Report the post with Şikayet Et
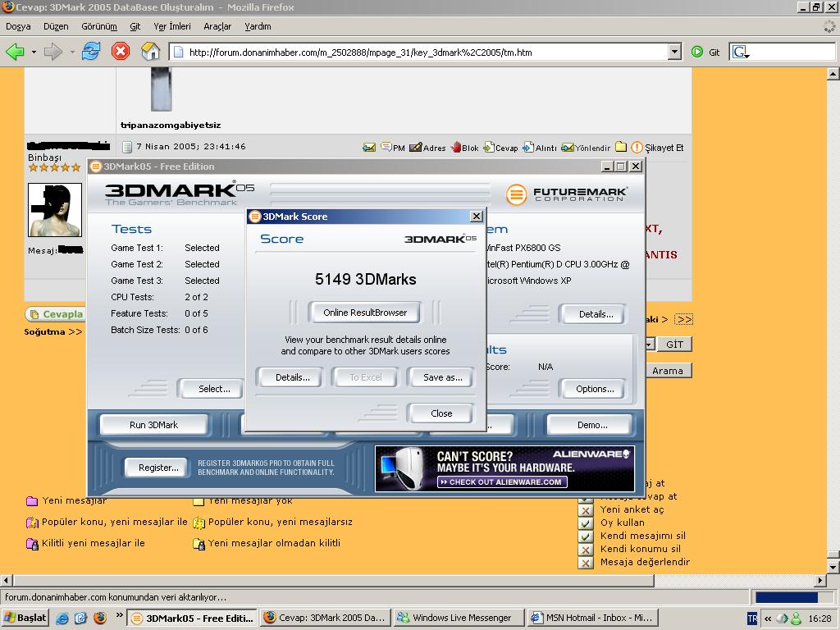 657,148
